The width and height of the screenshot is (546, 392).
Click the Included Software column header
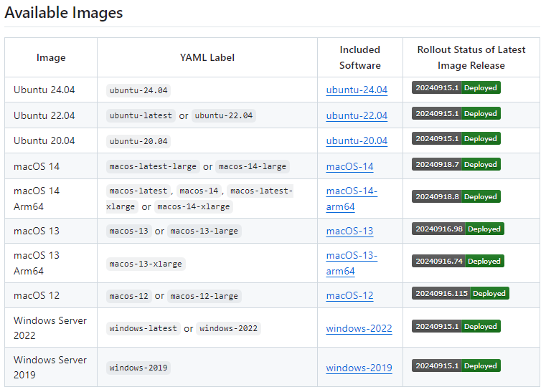coord(360,57)
